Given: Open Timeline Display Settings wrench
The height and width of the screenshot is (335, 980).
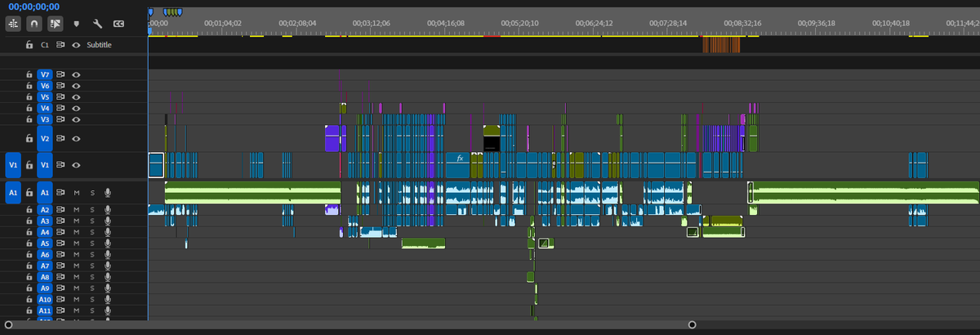Looking at the screenshot, I should [x=97, y=25].
